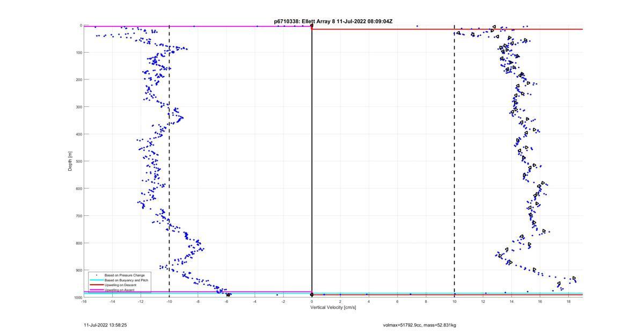Click the x-axis tick label '14'

(511, 302)
